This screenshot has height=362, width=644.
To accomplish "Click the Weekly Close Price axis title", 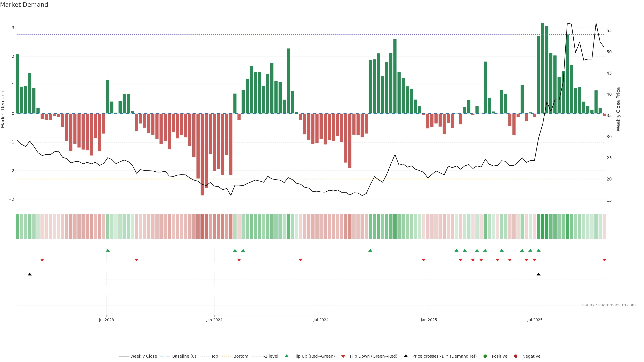I will (x=618, y=109).
